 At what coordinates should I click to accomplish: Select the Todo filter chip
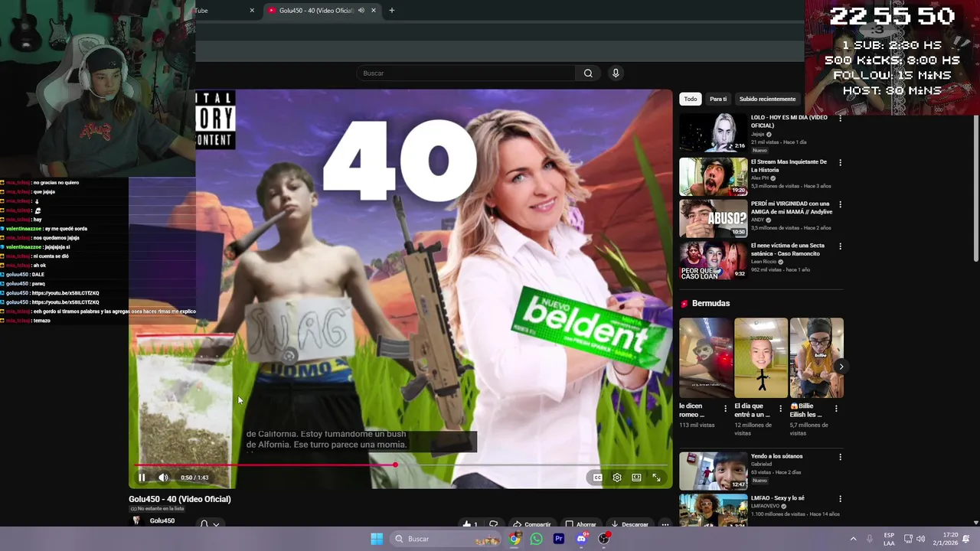(691, 99)
